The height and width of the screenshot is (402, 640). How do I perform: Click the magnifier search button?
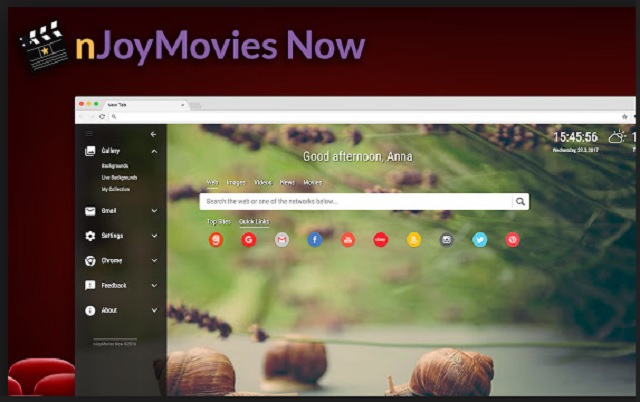click(520, 201)
